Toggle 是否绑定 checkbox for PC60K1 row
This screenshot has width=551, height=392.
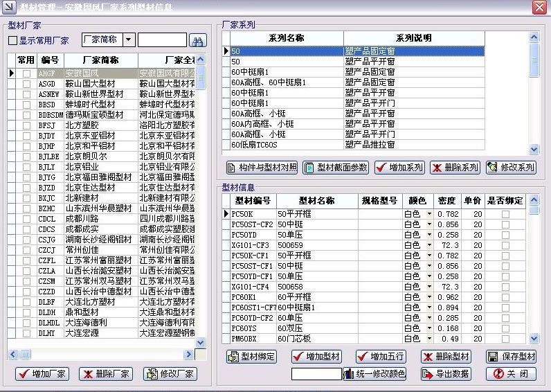point(505,297)
